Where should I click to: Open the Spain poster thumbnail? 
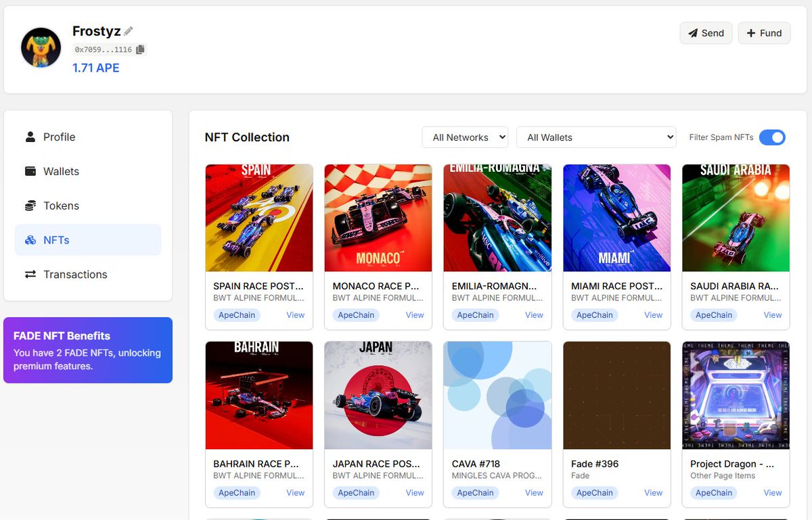pyautogui.click(x=259, y=218)
